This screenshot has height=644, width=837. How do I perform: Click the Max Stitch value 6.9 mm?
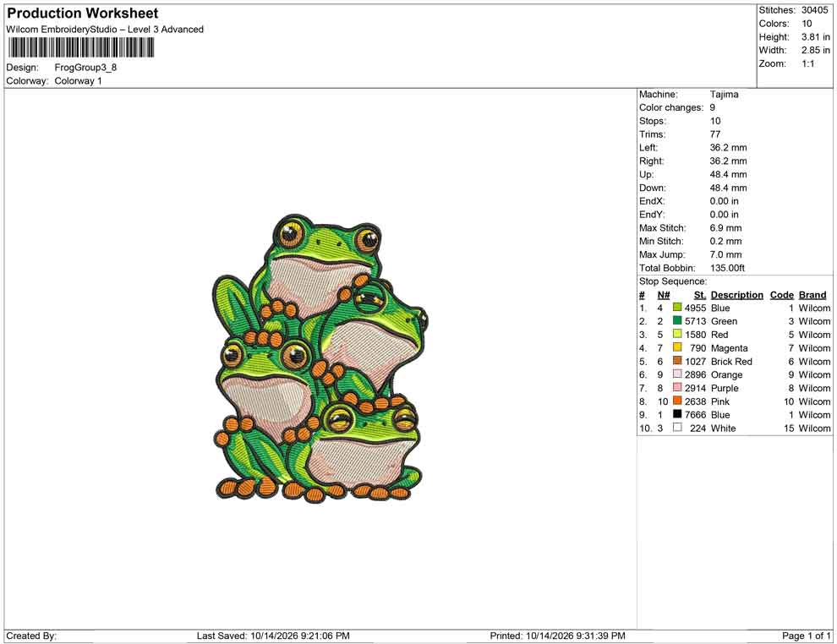click(x=726, y=228)
